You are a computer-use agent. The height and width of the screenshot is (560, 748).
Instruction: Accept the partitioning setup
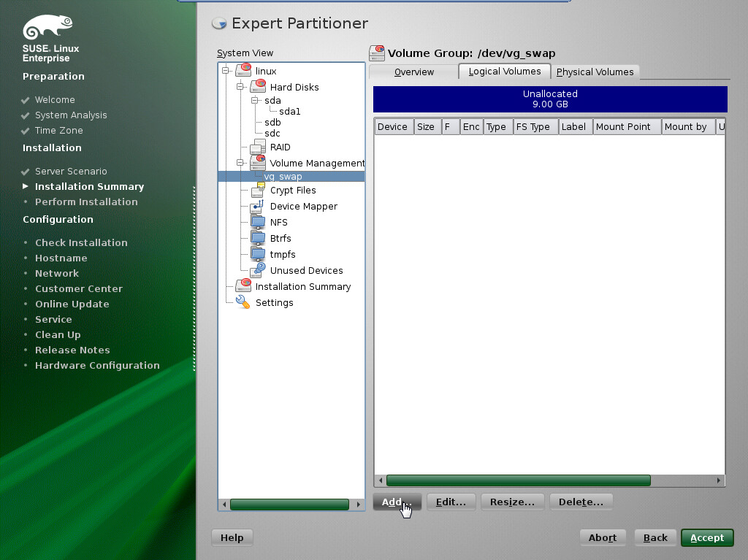point(707,537)
